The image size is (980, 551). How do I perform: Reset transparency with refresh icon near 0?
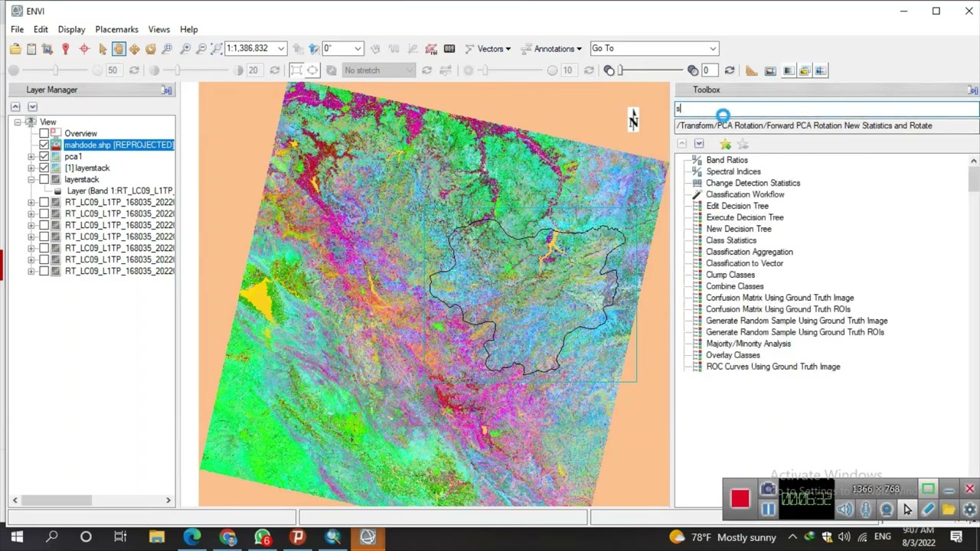[730, 70]
